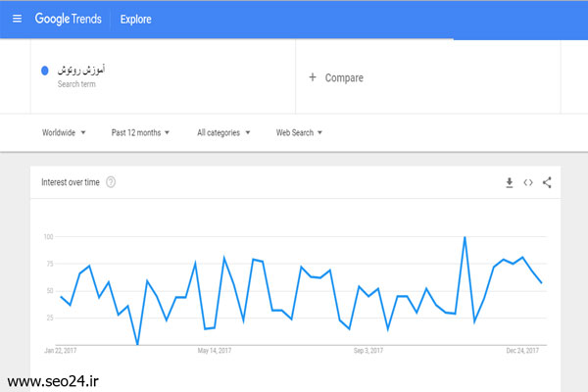Click the peak point at 100
Viewport: 588px width, 392px height.
[x=465, y=237]
